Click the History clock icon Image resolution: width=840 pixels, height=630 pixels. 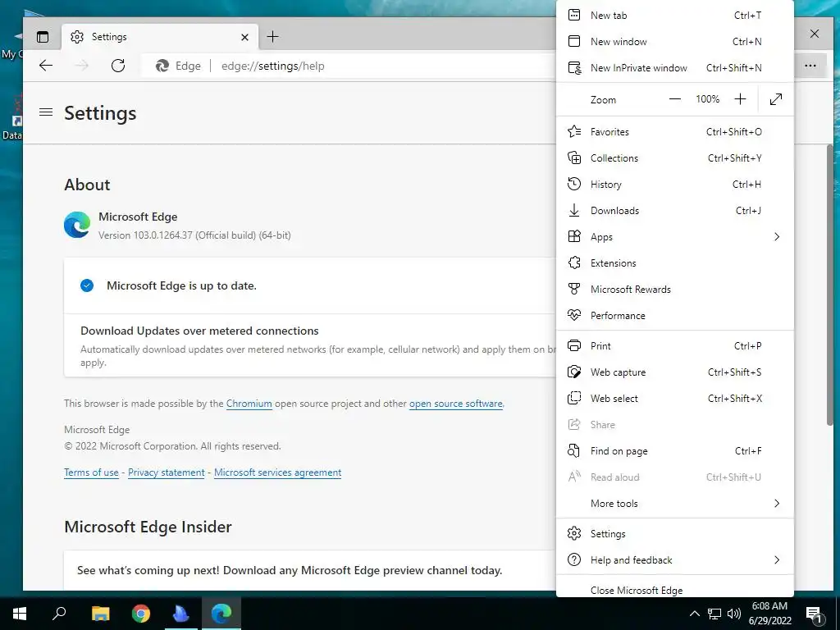573,184
